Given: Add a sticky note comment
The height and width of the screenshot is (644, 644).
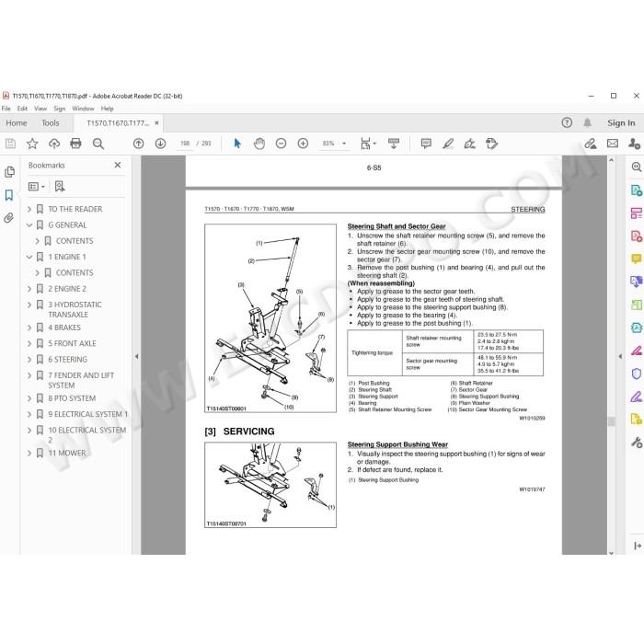Looking at the screenshot, I should (426, 144).
